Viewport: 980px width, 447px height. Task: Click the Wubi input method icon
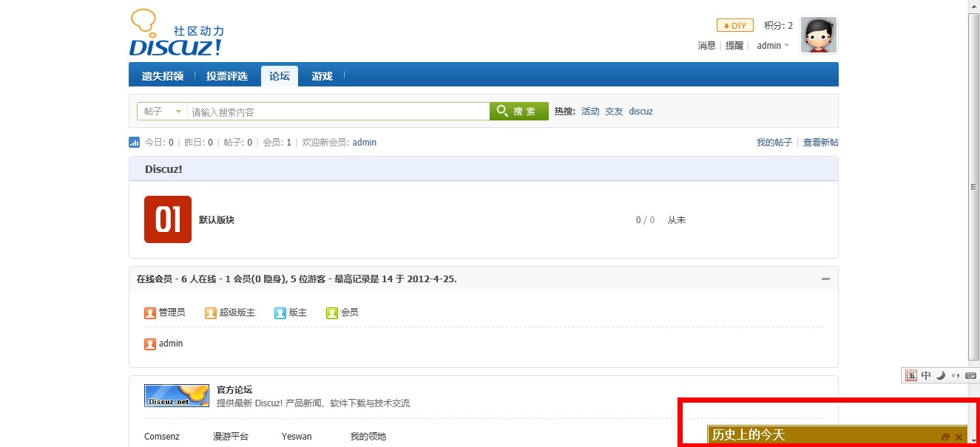tap(911, 375)
